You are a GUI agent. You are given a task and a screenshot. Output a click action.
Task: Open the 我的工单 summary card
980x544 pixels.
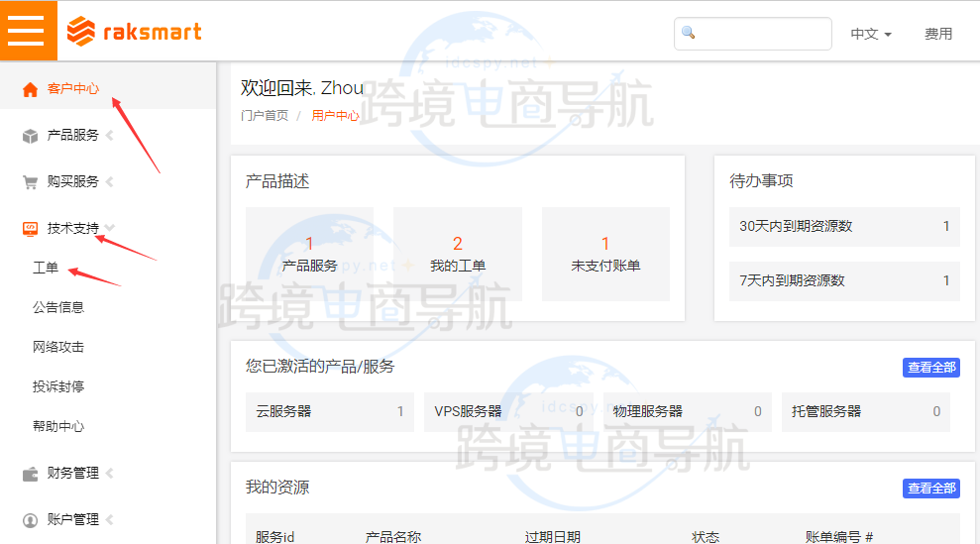pyautogui.click(x=458, y=254)
